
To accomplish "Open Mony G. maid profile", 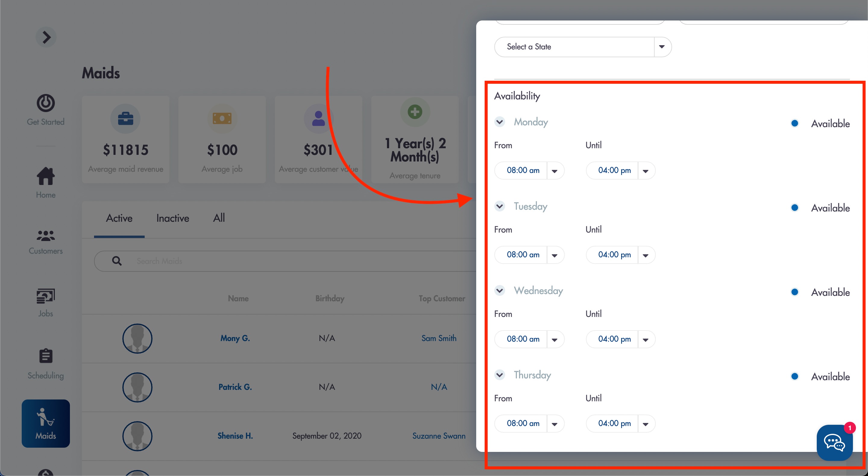I will [x=235, y=338].
